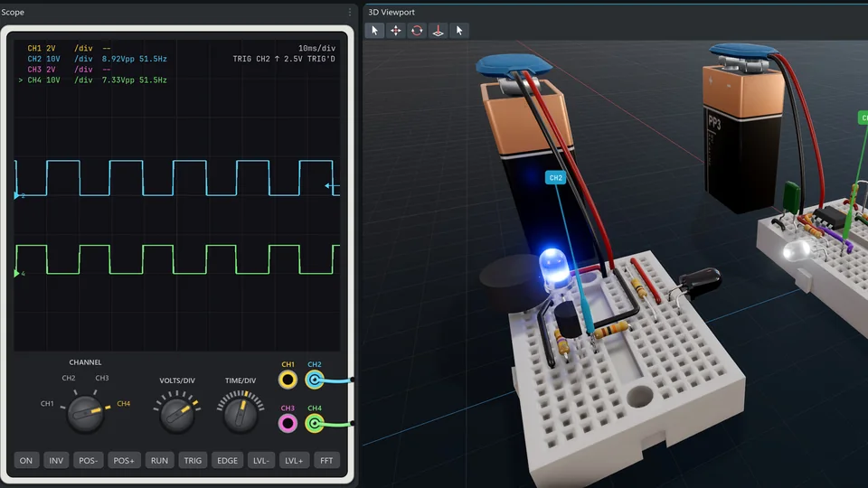
Task: Toggle the channel ON button
Action: coord(26,460)
